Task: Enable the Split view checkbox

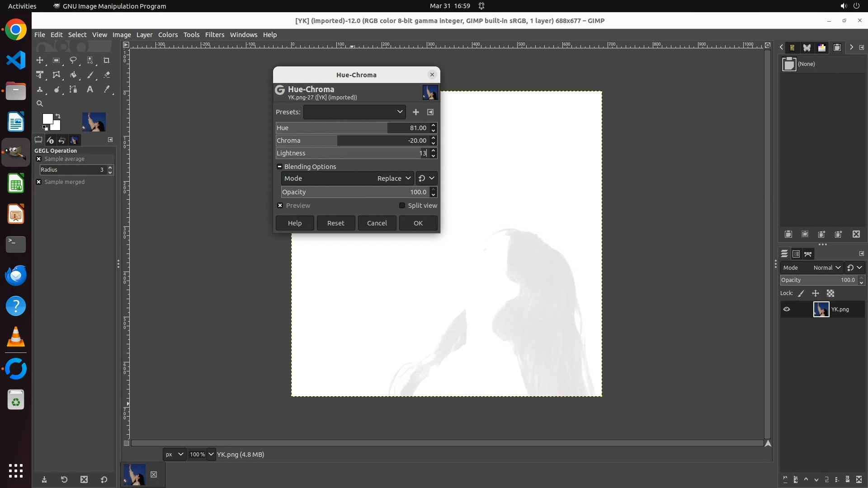Action: pyautogui.click(x=402, y=206)
